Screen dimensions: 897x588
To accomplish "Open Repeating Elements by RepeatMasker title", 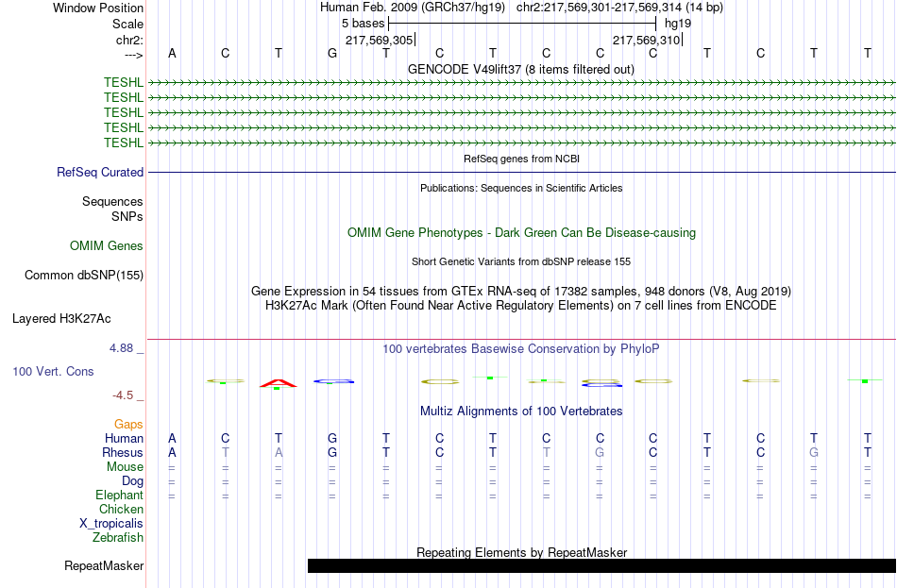I will coord(522,552).
